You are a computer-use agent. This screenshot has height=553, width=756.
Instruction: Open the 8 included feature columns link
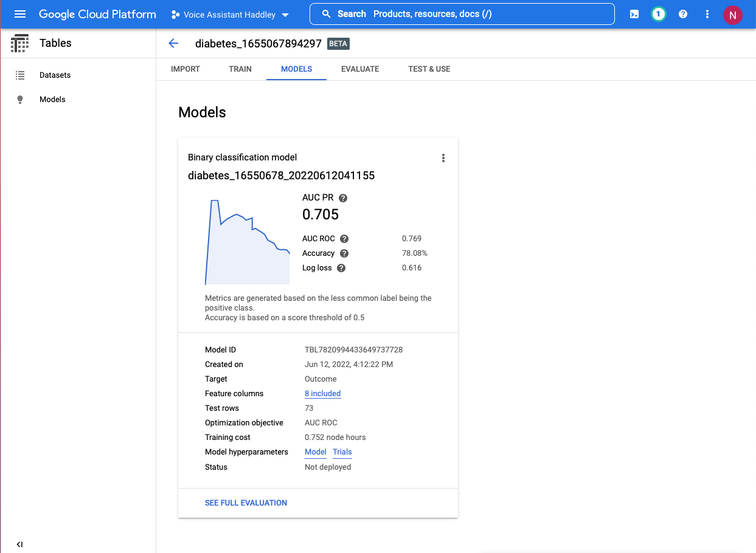322,394
